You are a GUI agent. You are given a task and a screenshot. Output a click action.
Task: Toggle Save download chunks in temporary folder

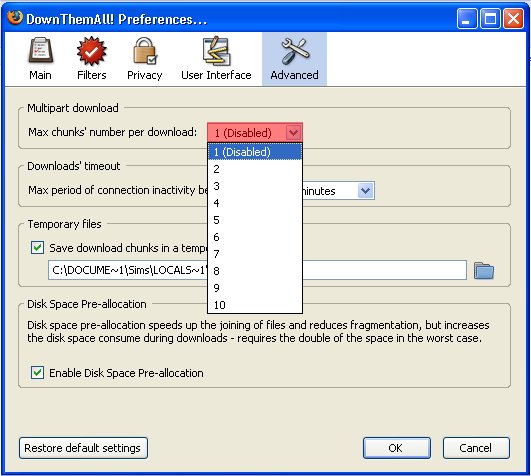pyautogui.click(x=37, y=248)
